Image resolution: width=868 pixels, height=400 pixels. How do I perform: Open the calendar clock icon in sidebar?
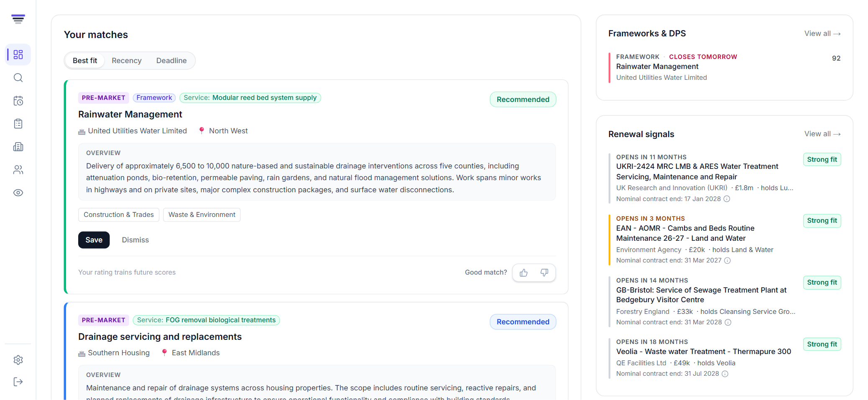[x=18, y=101]
